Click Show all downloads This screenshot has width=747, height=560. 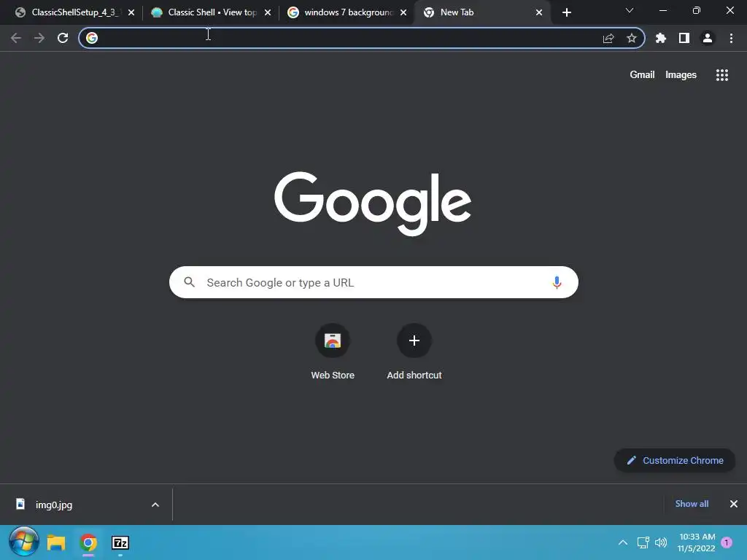[x=692, y=504]
